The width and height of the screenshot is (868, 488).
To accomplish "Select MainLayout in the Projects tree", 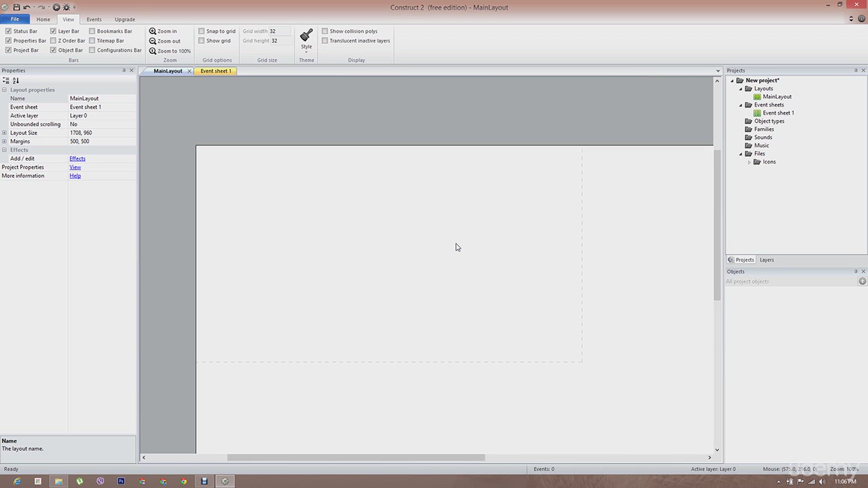I will (x=776, y=96).
